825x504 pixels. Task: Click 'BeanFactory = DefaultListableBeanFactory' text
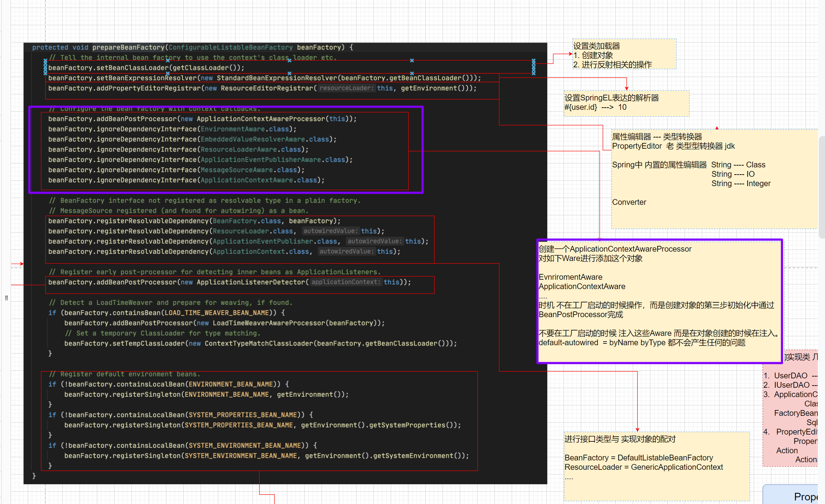pyautogui.click(x=639, y=458)
